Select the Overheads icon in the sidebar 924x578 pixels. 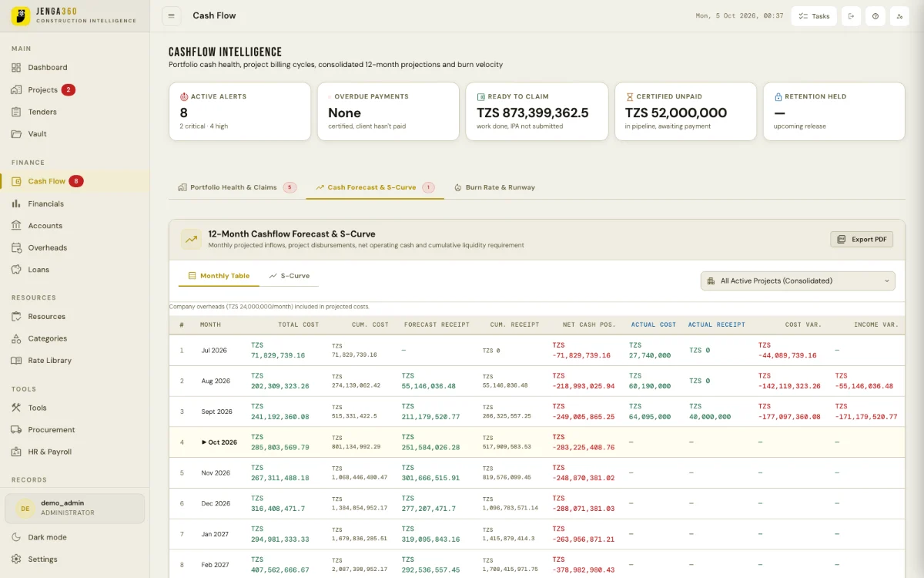click(x=17, y=248)
